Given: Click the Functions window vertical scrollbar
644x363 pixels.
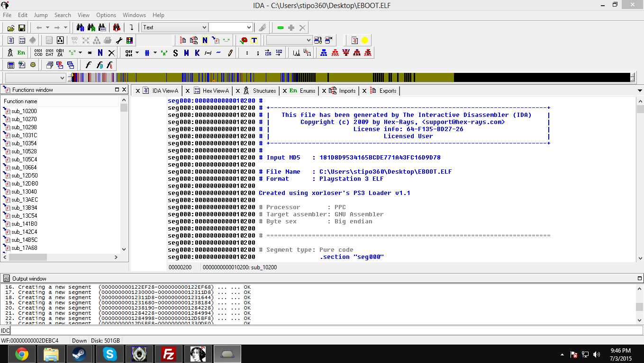Looking at the screenshot, I should pyautogui.click(x=124, y=175).
